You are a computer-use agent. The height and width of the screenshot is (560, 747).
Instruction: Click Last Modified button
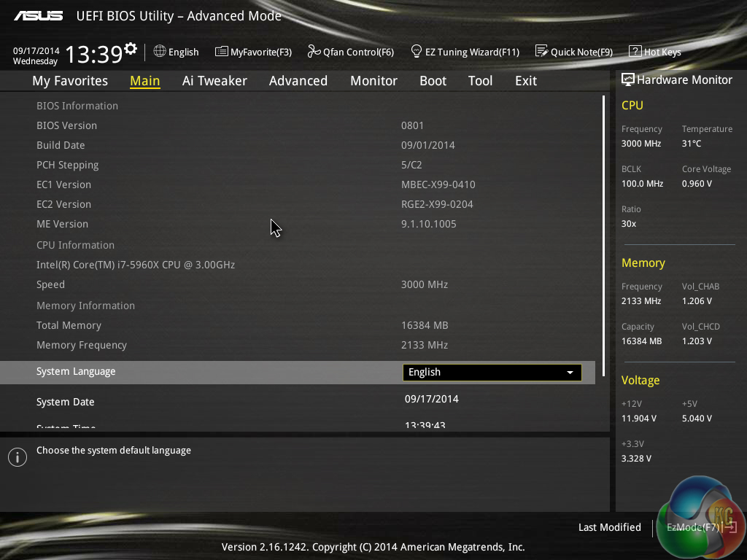(609, 527)
